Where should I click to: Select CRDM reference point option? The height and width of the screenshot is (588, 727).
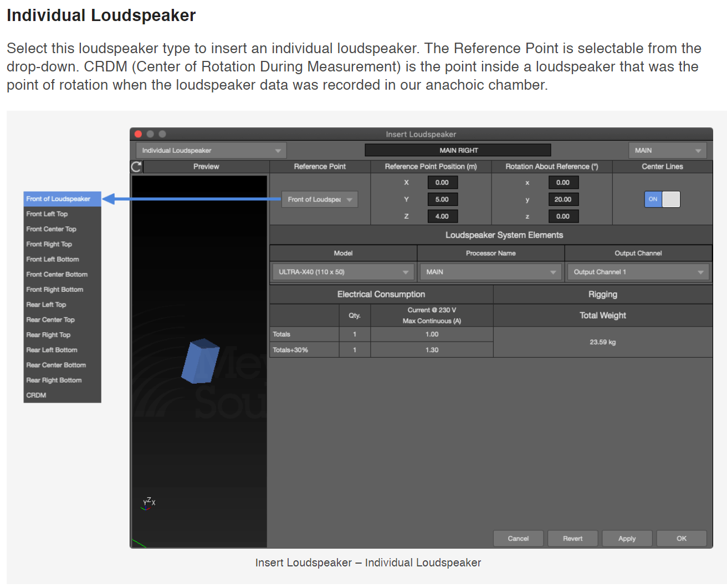(62, 395)
